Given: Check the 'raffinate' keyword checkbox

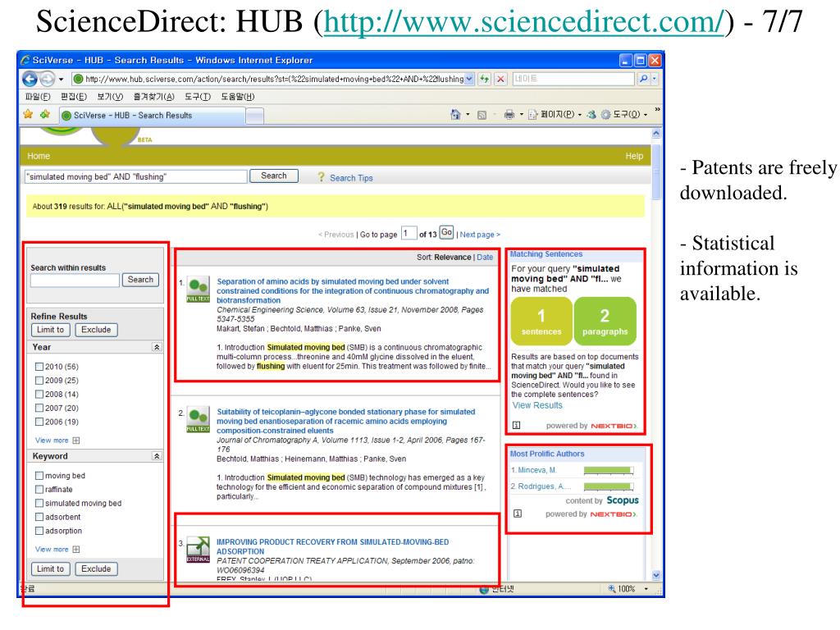Looking at the screenshot, I should point(39,489).
